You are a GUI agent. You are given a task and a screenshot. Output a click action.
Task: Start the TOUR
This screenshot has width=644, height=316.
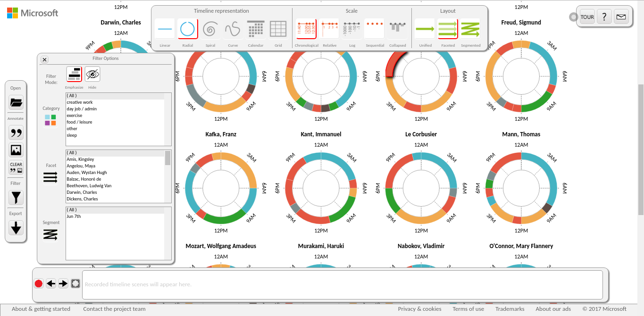(587, 17)
